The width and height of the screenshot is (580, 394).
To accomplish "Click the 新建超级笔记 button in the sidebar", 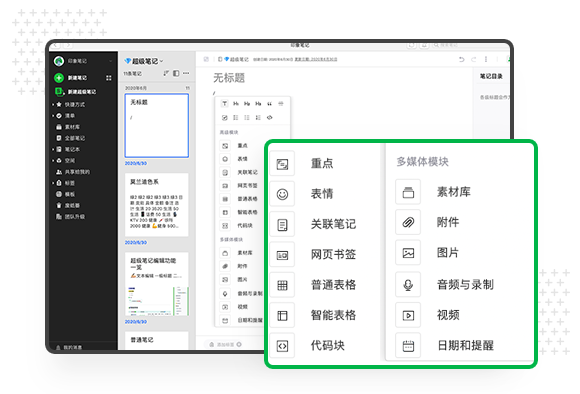I will click(x=76, y=91).
